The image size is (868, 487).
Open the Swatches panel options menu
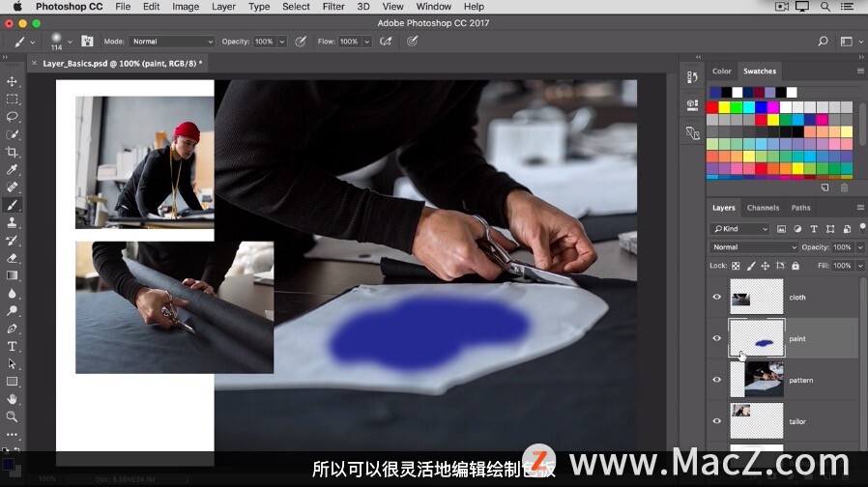(x=860, y=71)
